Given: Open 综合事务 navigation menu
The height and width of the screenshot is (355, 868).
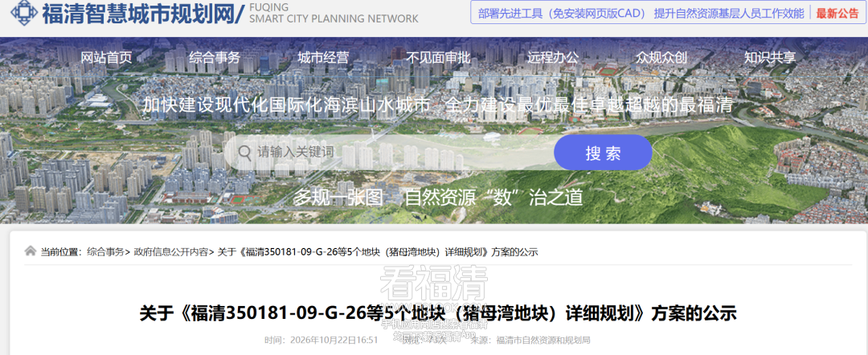Looking at the screenshot, I should [215, 57].
